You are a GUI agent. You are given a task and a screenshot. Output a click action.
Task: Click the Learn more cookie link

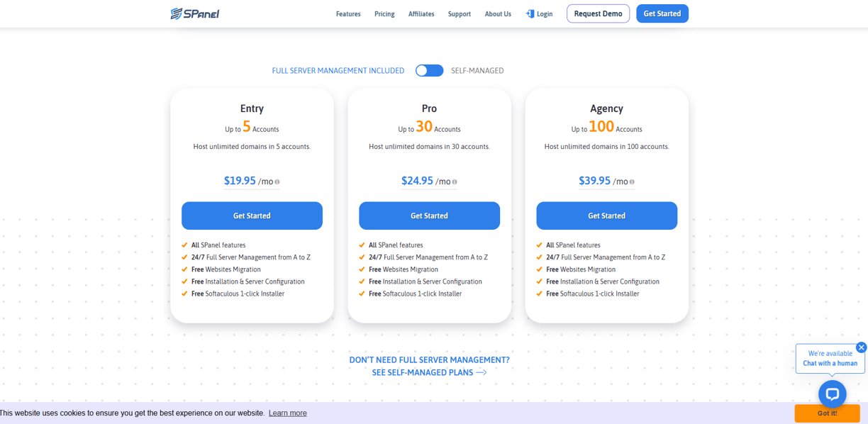click(288, 413)
